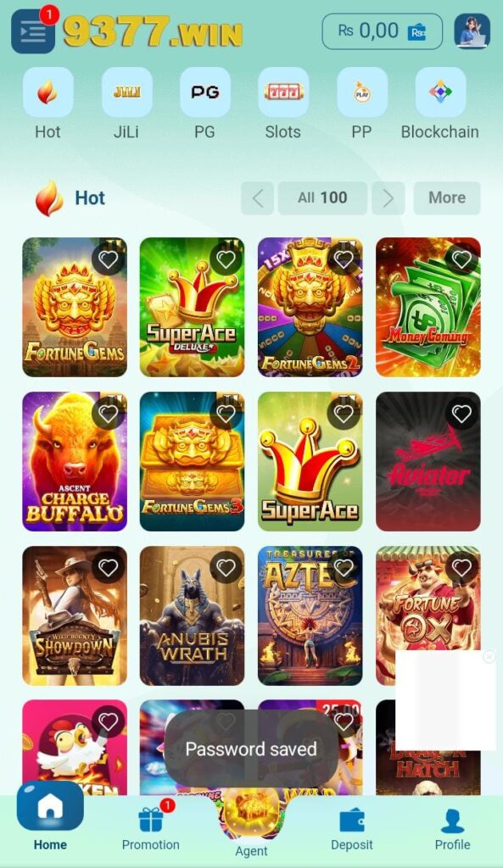Launch the Money Coming game thumbnail
The image size is (503, 868).
[x=428, y=307]
